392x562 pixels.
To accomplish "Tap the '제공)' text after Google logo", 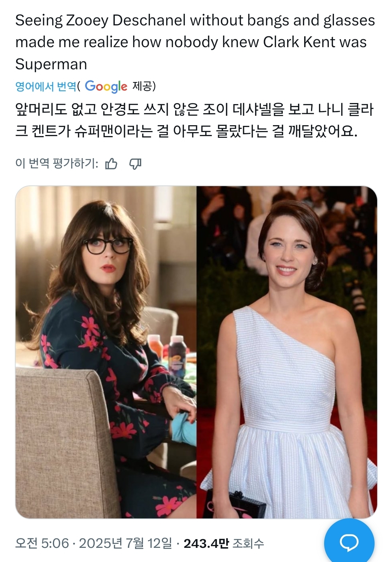I will 144,86.
